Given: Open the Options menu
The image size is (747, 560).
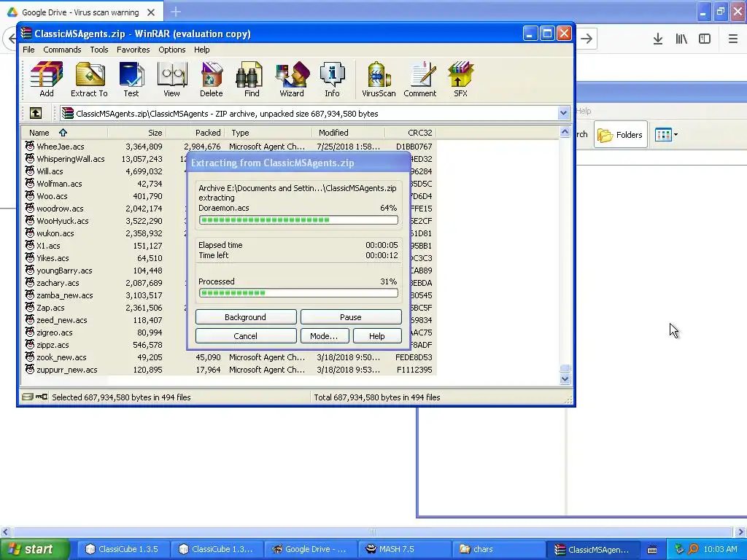Looking at the screenshot, I should click(x=172, y=50).
